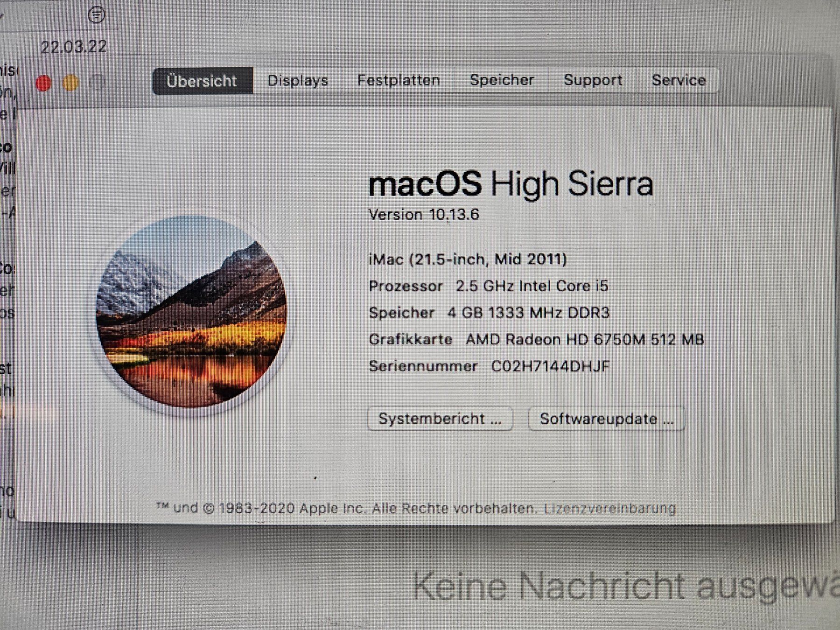
Task: Click the 4 GB 1333 MHz DDR3 value
Action: pyautogui.click(x=528, y=313)
